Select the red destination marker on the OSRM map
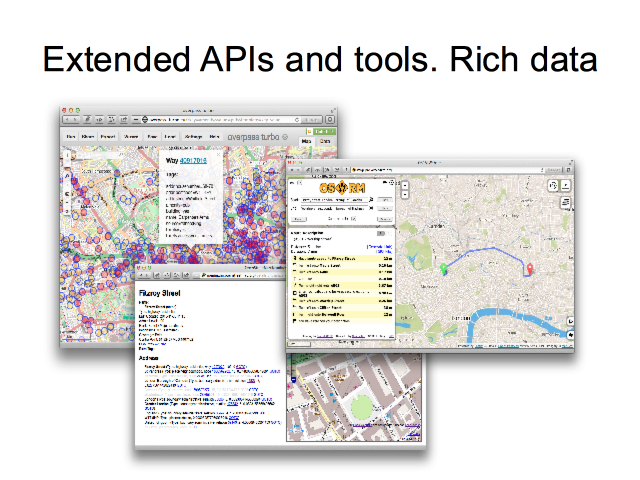The height and width of the screenshot is (480, 640). coord(530,269)
